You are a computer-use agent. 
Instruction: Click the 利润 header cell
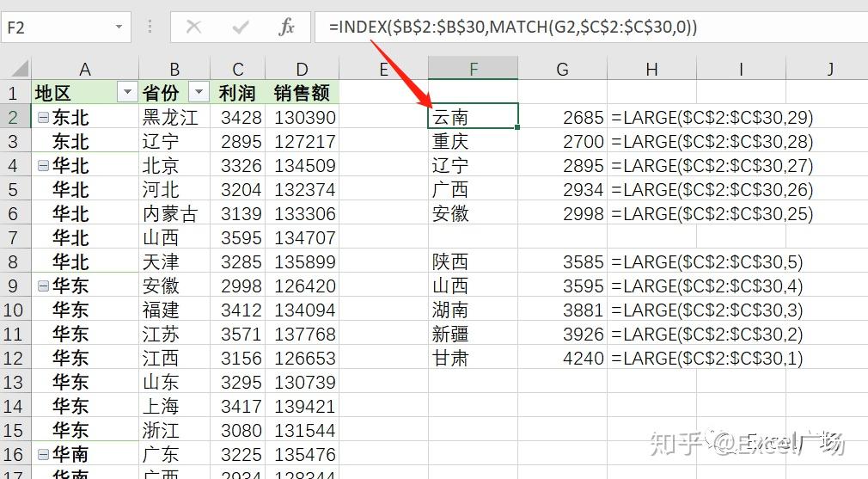238,93
